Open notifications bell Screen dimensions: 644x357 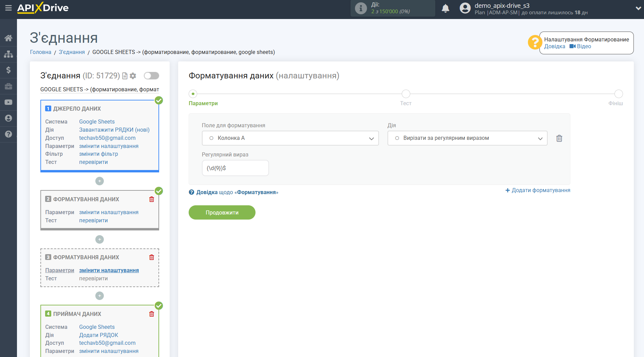(446, 8)
